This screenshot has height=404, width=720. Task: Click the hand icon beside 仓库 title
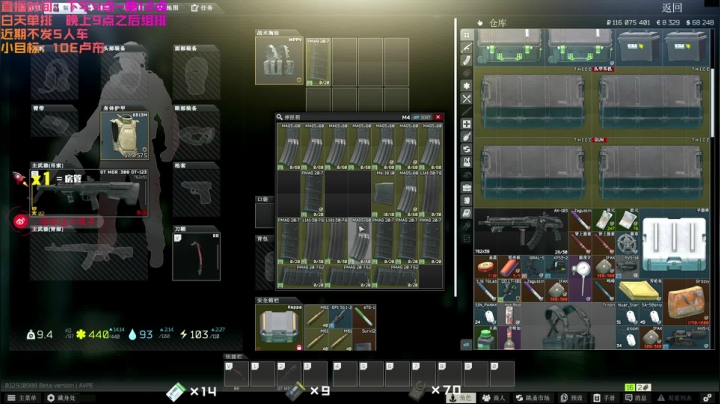(480, 22)
